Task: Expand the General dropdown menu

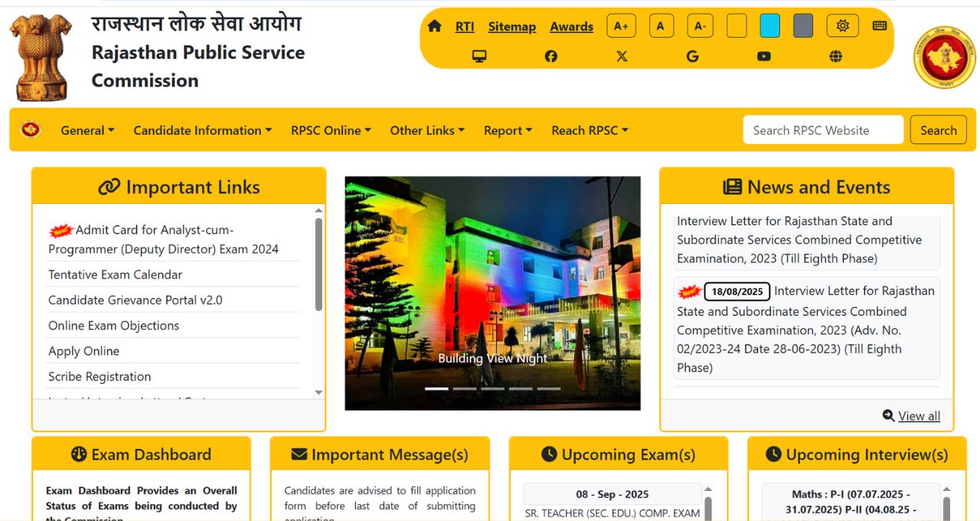Action: tap(87, 130)
